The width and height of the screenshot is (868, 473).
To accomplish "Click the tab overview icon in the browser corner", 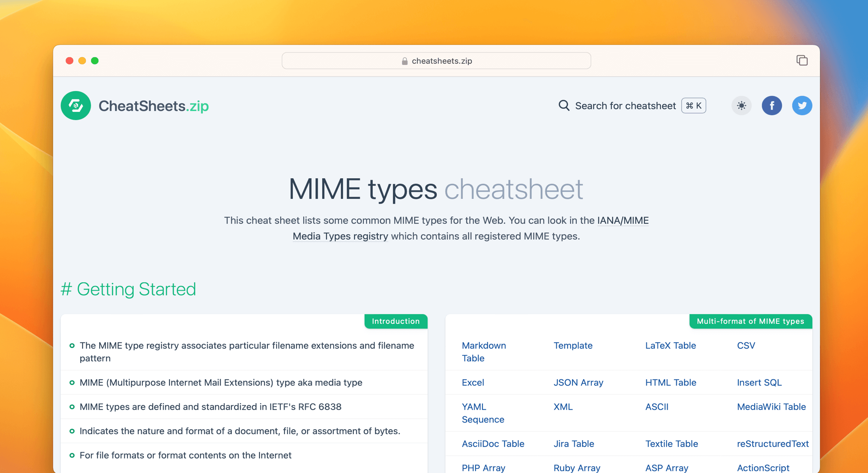I will pyautogui.click(x=802, y=60).
